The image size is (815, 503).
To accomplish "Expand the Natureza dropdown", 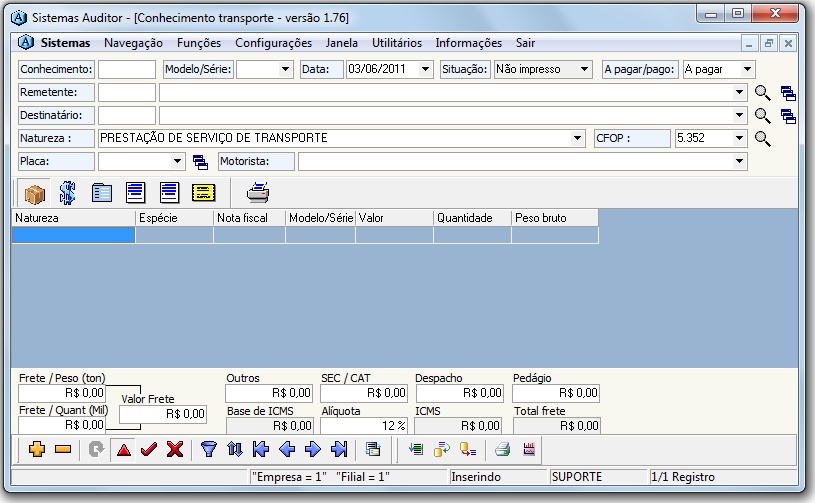I will click(577, 138).
